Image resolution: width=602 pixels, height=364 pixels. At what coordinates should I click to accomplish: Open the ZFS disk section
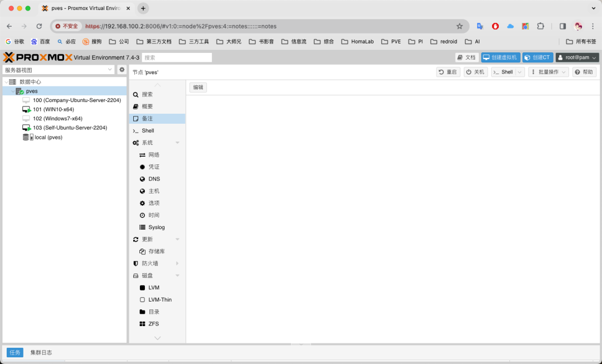point(153,324)
